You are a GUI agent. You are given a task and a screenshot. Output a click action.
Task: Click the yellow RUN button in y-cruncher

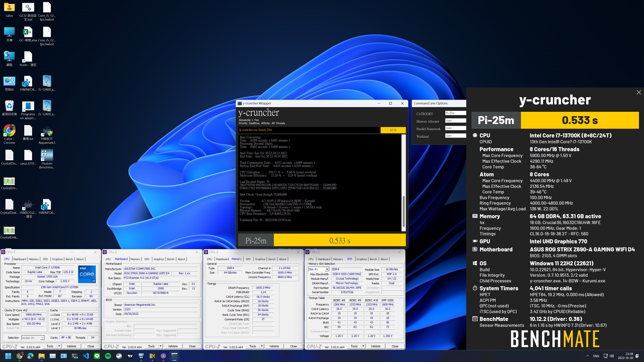point(393,130)
